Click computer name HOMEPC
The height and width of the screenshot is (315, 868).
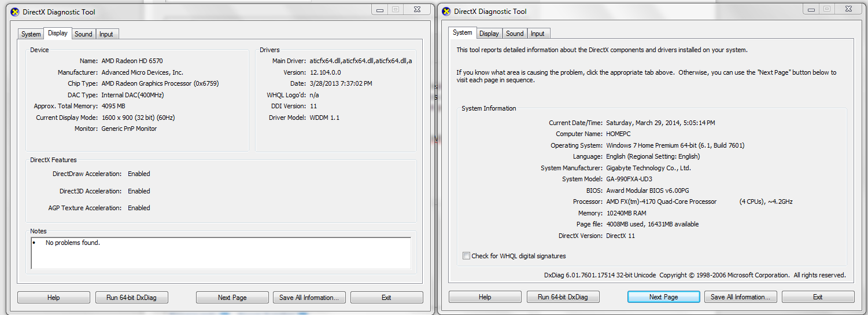click(618, 134)
